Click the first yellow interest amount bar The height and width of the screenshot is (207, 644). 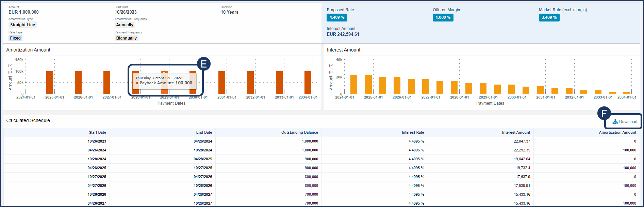coord(354,85)
